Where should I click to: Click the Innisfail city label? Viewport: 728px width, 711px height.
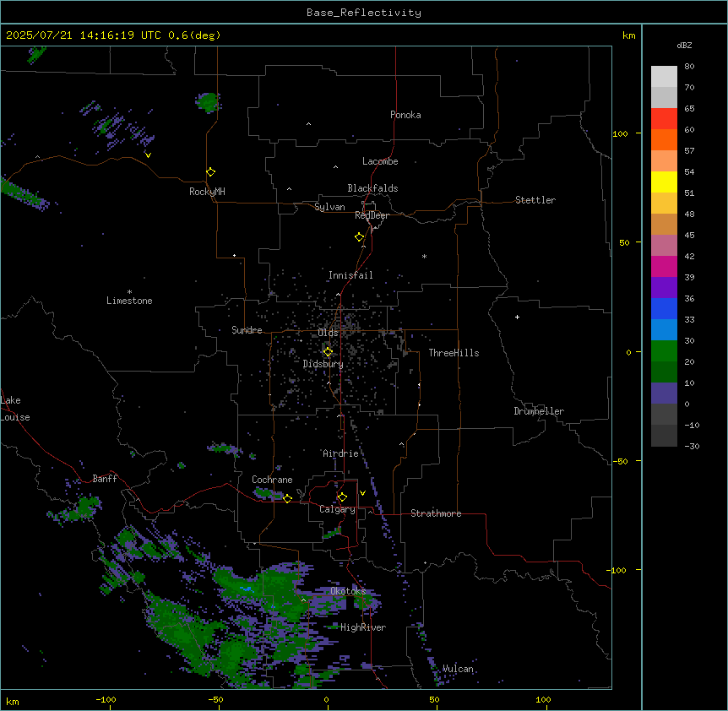point(350,275)
